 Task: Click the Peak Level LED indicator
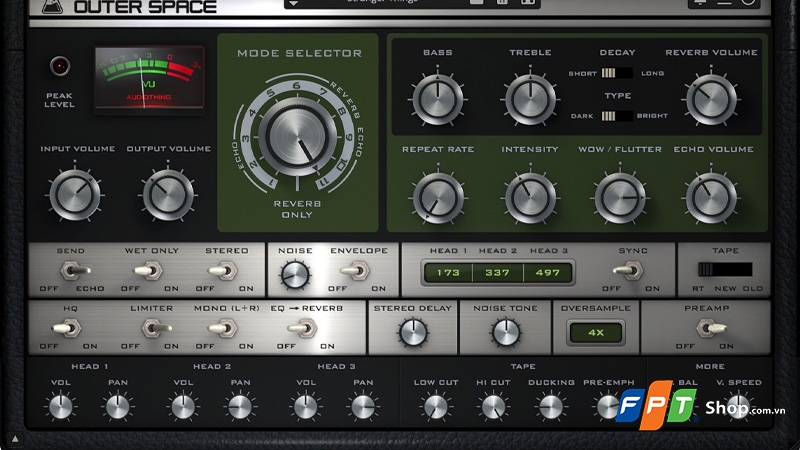tap(60, 66)
